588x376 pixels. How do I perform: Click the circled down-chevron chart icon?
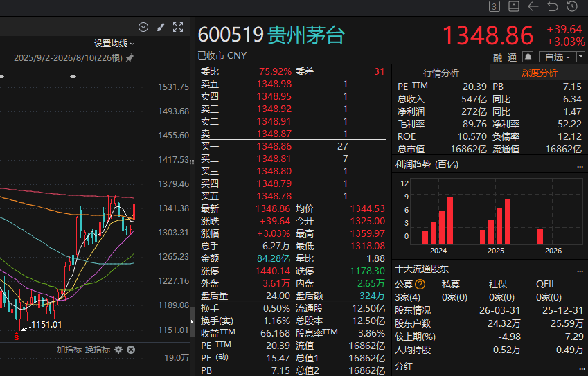[x=143, y=27]
